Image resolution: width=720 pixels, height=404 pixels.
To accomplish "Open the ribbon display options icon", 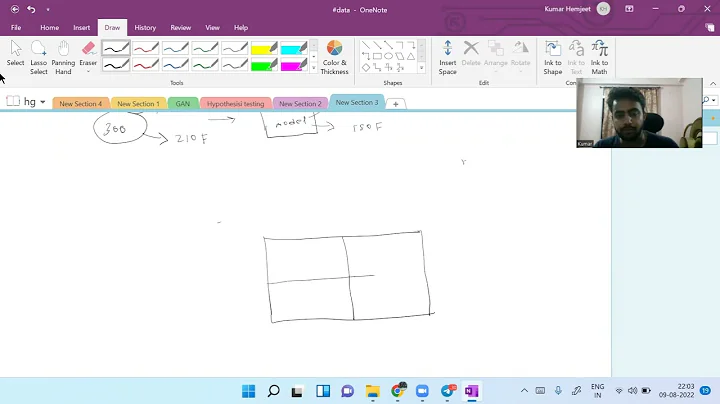I will coord(629,9).
